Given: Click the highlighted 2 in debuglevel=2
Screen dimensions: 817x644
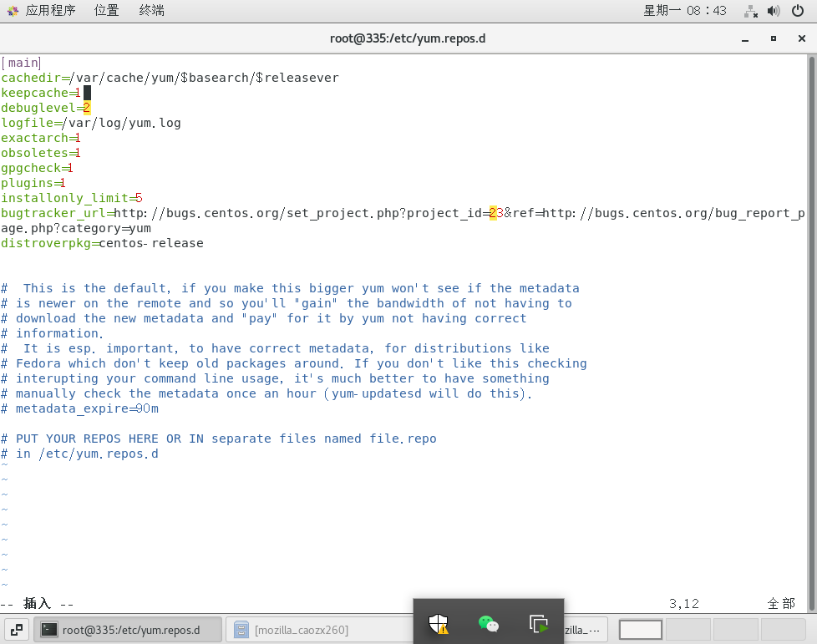Looking at the screenshot, I should point(87,108).
